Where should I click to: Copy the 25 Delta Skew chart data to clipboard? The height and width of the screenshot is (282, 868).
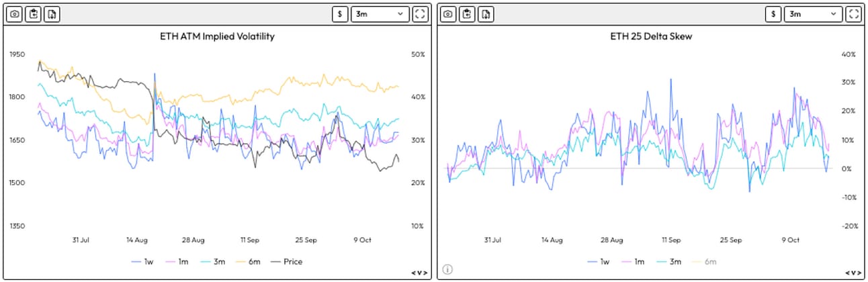(x=467, y=13)
